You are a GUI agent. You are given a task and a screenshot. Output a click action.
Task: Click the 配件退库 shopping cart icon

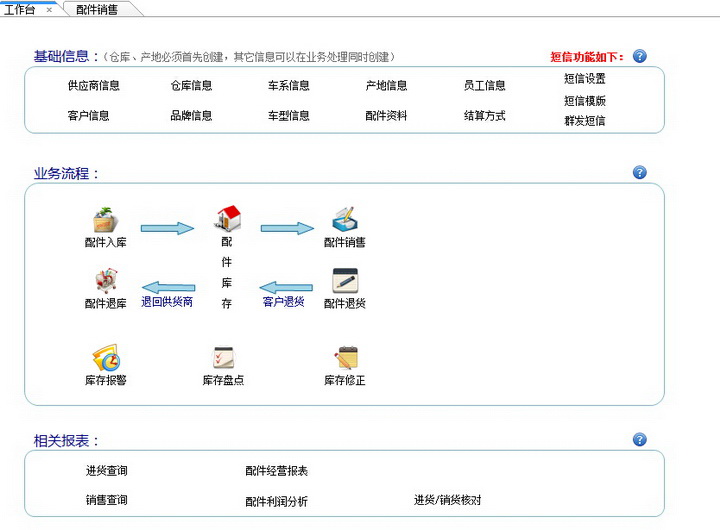point(106,281)
